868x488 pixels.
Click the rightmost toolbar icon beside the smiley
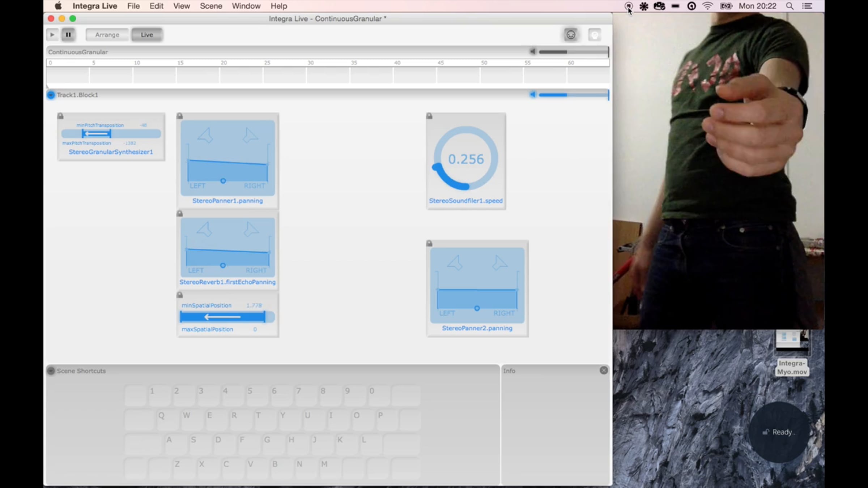tap(595, 35)
